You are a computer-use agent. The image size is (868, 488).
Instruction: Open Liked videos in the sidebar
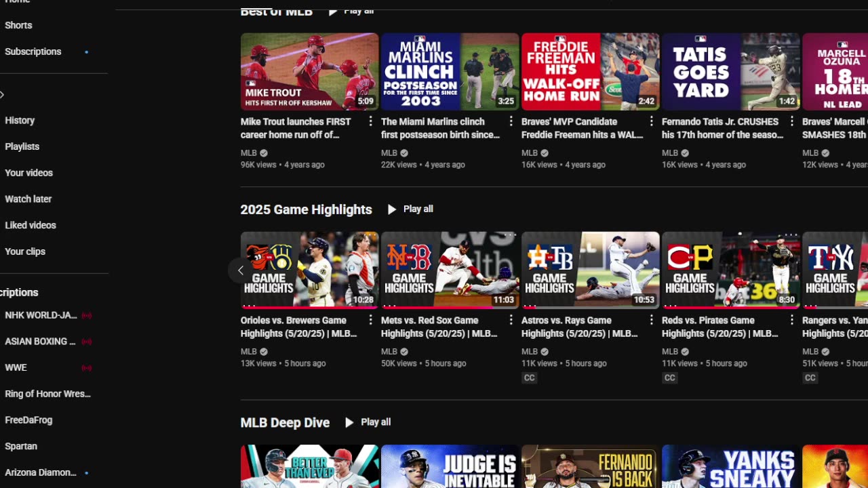[31, 225]
